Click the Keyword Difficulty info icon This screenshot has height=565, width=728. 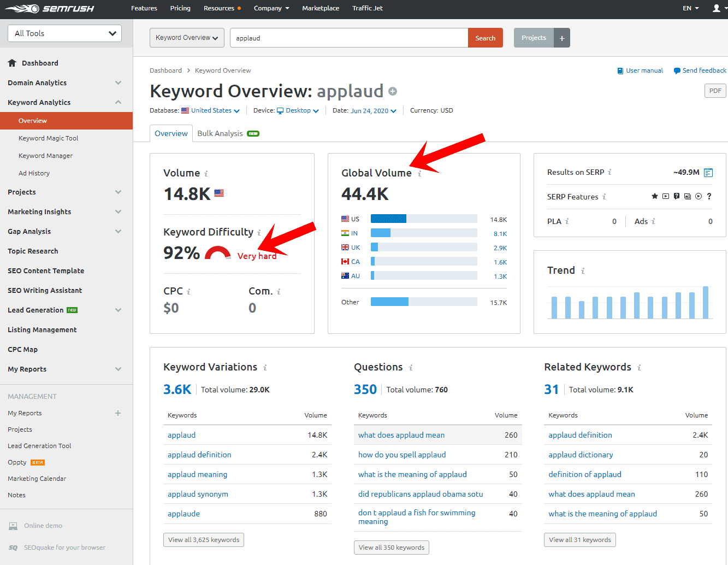coord(259,233)
